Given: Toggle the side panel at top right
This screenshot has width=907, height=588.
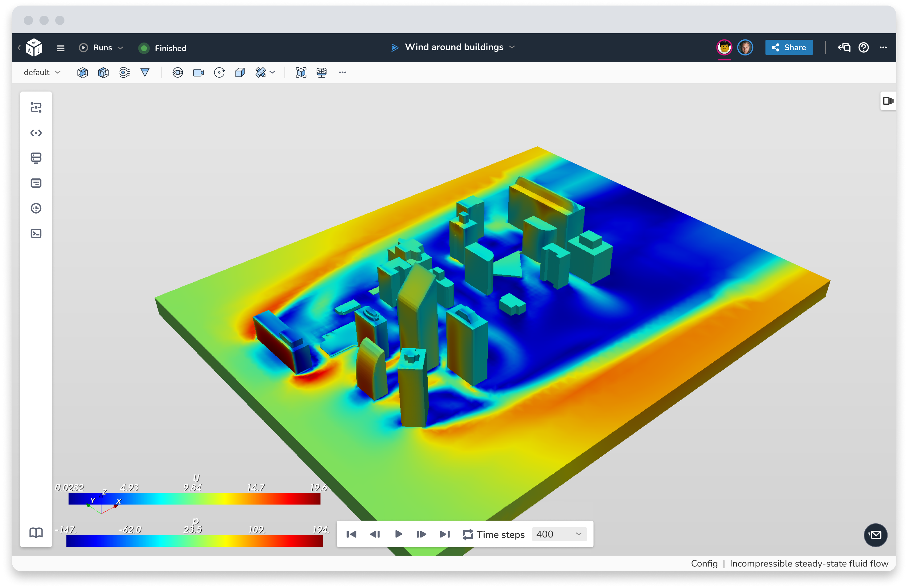Looking at the screenshot, I should click(888, 101).
